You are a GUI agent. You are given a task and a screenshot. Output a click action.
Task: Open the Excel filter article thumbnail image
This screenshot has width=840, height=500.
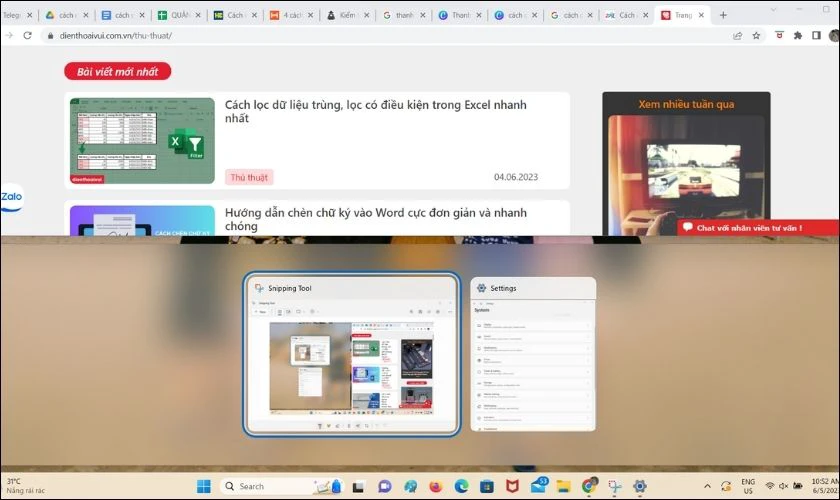point(142,141)
